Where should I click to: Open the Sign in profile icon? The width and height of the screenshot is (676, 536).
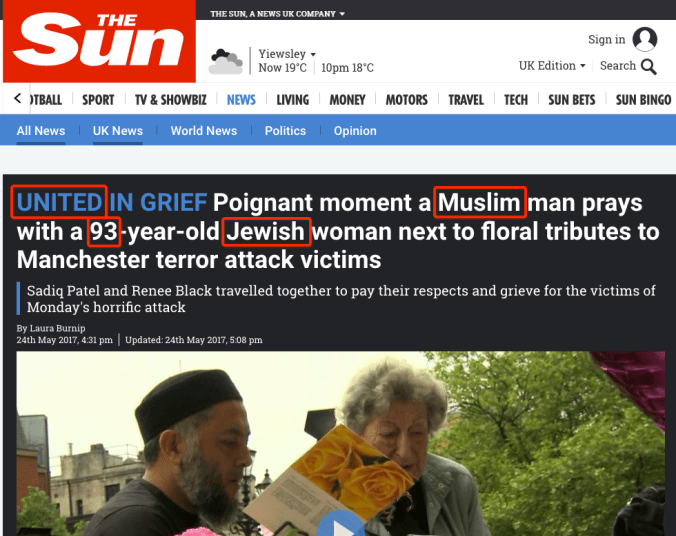point(645,39)
